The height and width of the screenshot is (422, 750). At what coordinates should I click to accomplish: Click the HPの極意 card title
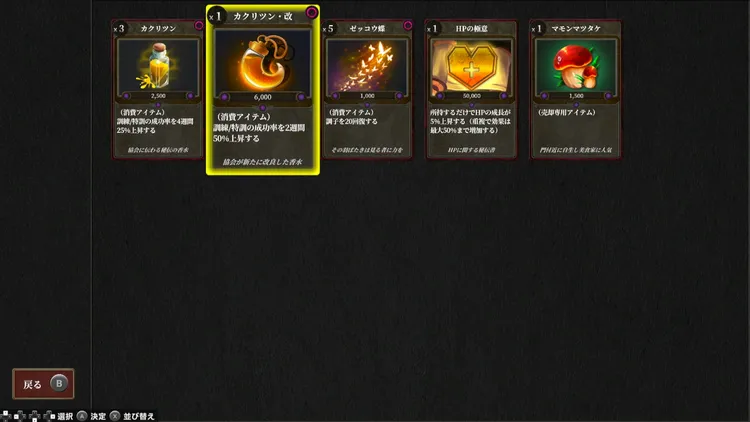(x=472, y=29)
